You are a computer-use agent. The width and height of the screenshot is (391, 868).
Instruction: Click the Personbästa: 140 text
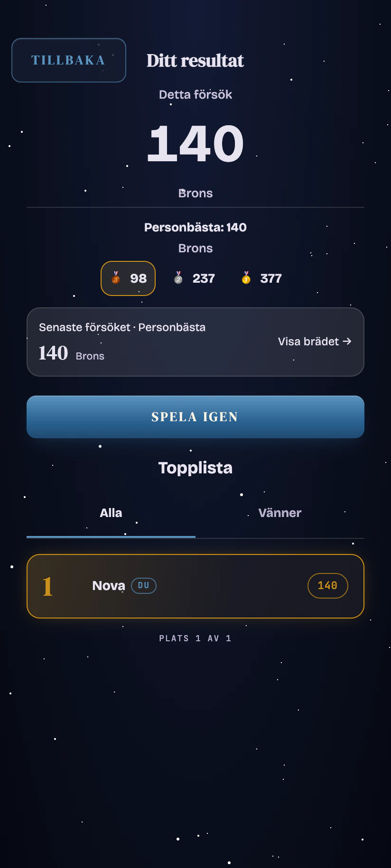coord(195,227)
